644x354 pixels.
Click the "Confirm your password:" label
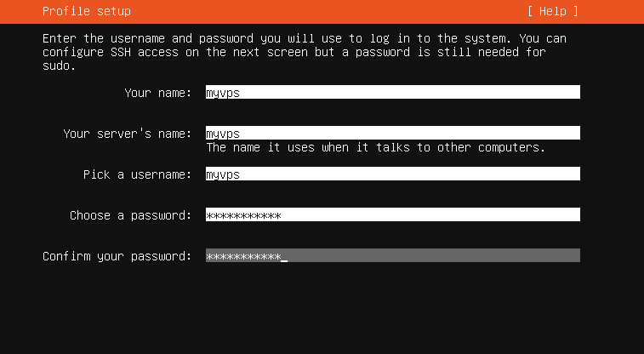(117, 256)
